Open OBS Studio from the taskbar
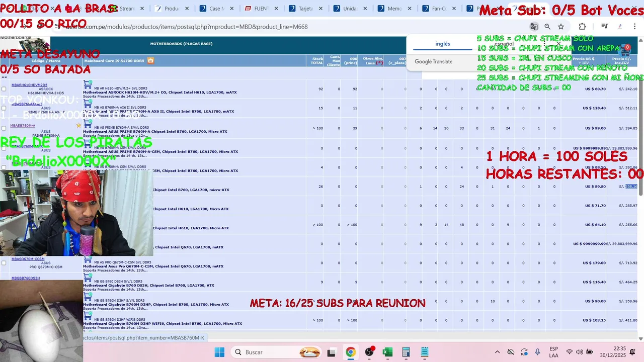This screenshot has width=644, height=362. [369, 352]
